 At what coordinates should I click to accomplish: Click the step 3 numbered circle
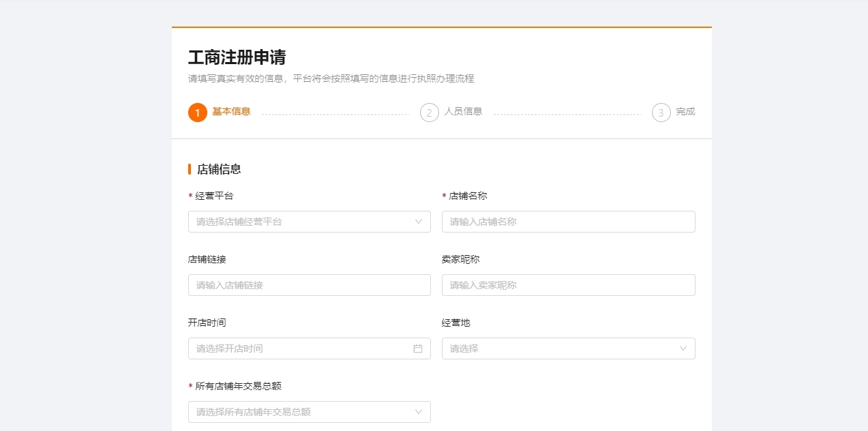point(661,113)
